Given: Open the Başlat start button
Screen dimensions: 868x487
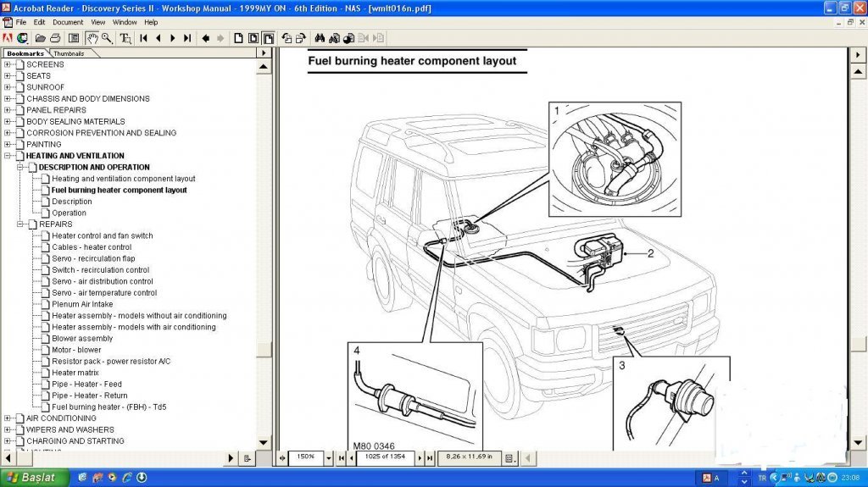Looking at the screenshot, I should 34,478.
